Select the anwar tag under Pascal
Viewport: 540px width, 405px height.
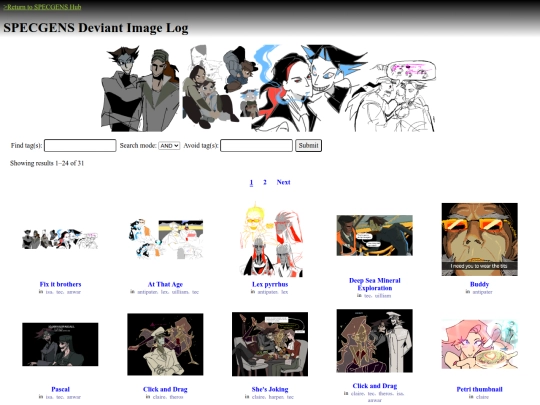pyautogui.click(x=74, y=397)
